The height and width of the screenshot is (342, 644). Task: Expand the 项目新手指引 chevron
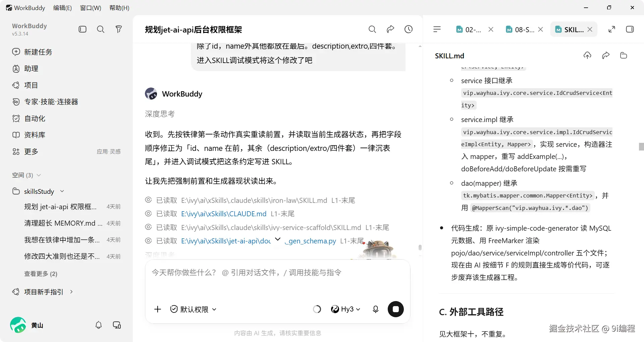point(71,292)
